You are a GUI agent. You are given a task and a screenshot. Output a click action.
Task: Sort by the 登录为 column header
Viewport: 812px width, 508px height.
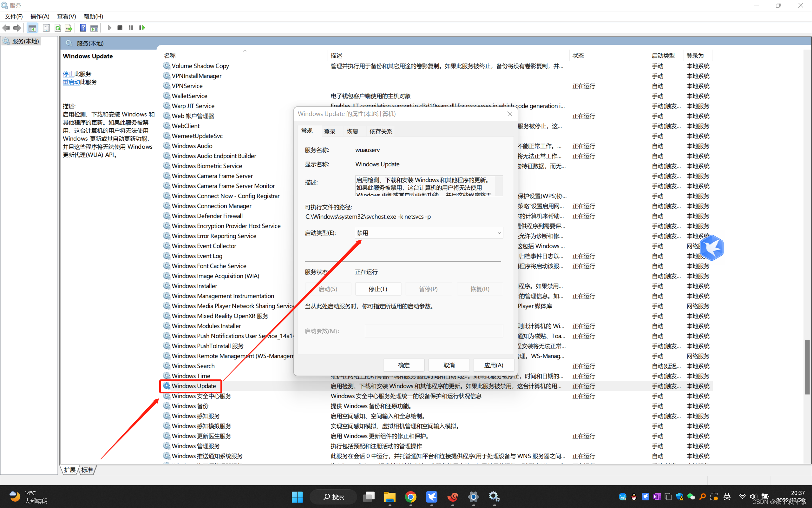(695, 56)
